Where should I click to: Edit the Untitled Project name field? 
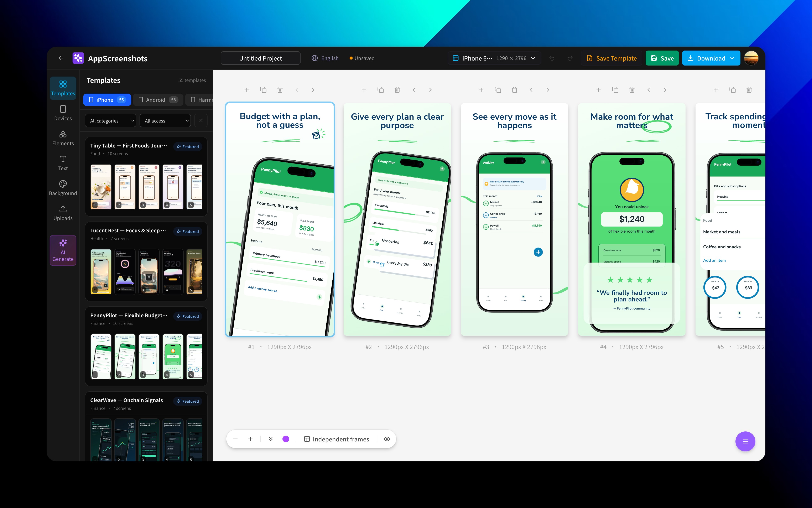click(x=261, y=58)
